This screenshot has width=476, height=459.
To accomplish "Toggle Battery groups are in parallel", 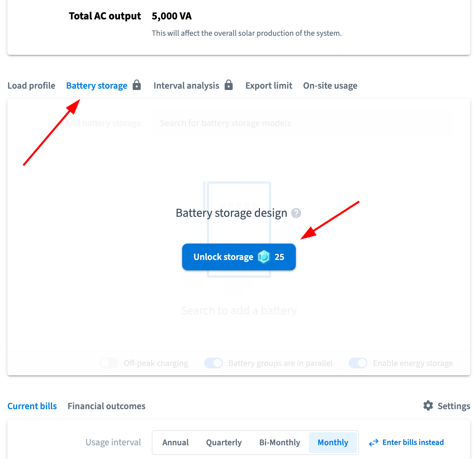I will (214, 363).
